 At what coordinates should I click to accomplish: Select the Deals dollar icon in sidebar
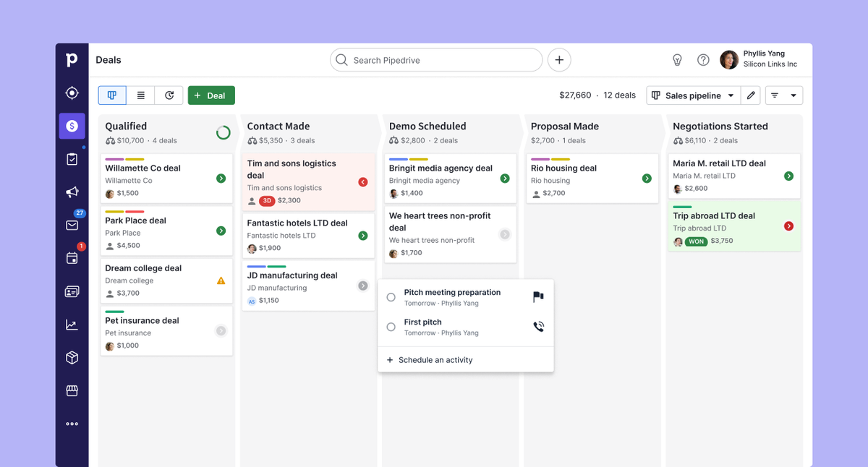point(72,126)
